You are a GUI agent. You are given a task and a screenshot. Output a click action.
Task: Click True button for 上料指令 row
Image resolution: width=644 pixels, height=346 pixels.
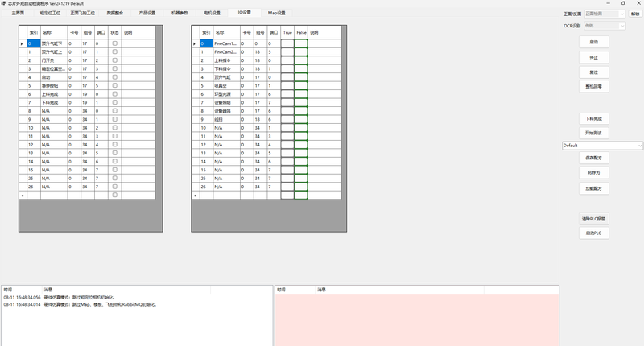pyautogui.click(x=287, y=60)
